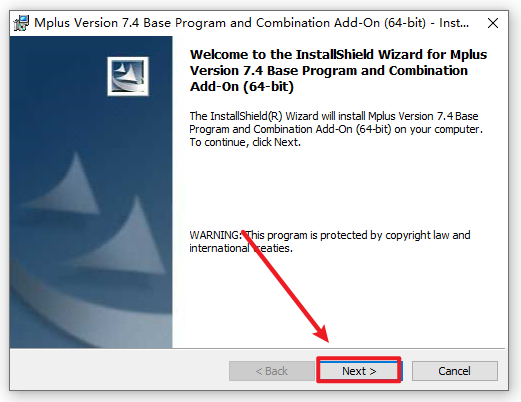Click the WARNING copyright notice line
This screenshot has height=402, width=521.
(330, 235)
